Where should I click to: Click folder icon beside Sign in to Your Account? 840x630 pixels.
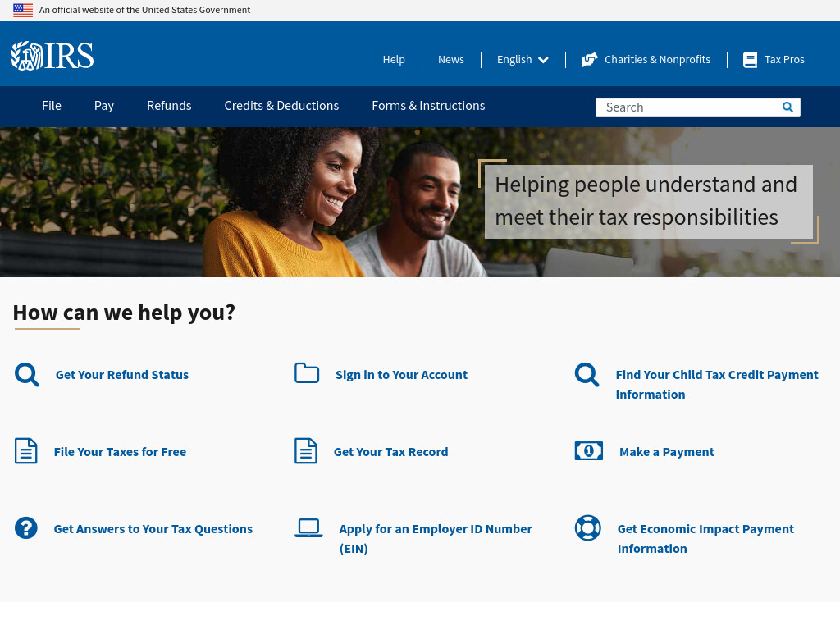click(x=307, y=373)
